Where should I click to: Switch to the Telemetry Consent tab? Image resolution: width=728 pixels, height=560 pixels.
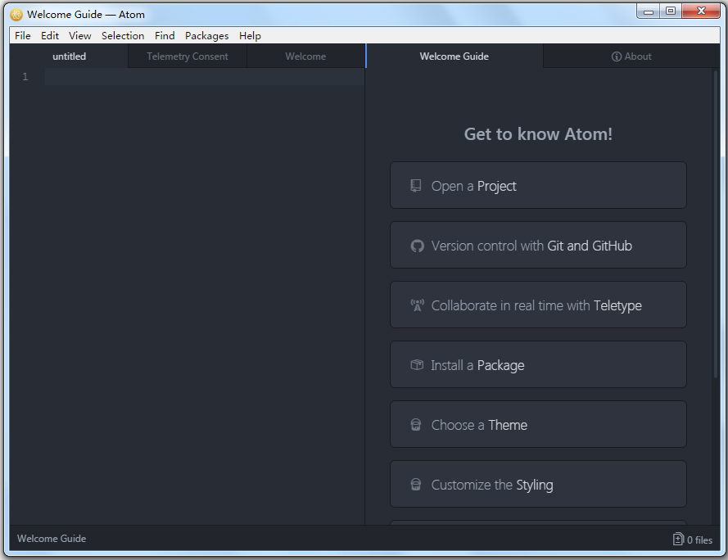188,56
